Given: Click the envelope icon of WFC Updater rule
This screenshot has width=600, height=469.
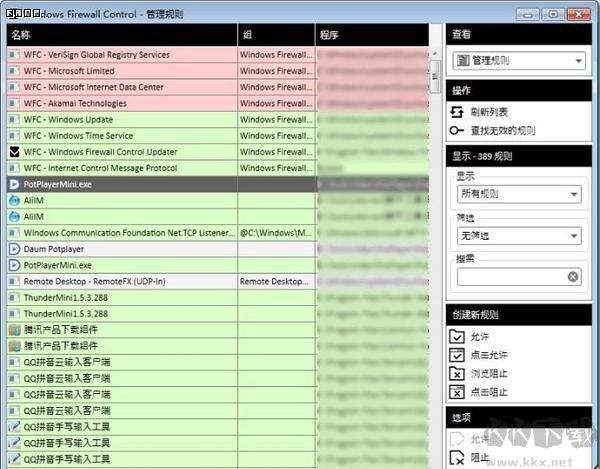Looking at the screenshot, I should (14, 152).
